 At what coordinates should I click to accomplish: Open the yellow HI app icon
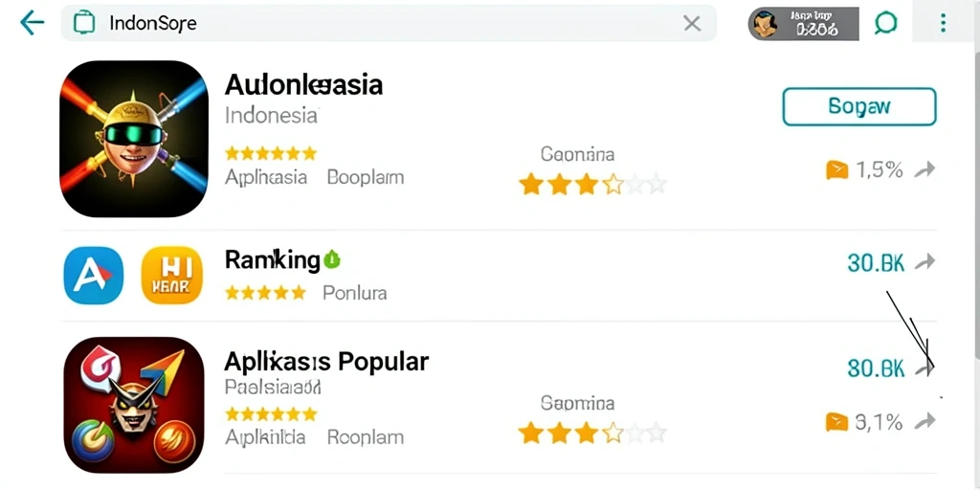click(172, 275)
